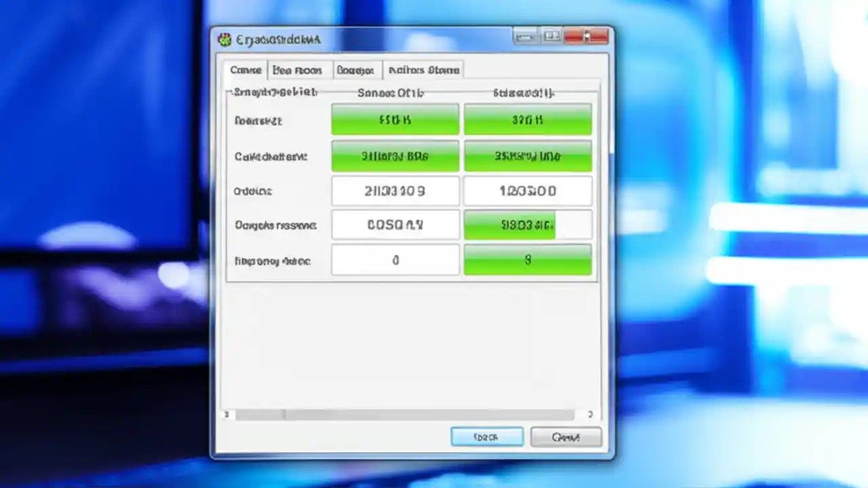The height and width of the screenshot is (488, 868).
Task: Click the Cancel button at bottom right
Action: [x=566, y=436]
